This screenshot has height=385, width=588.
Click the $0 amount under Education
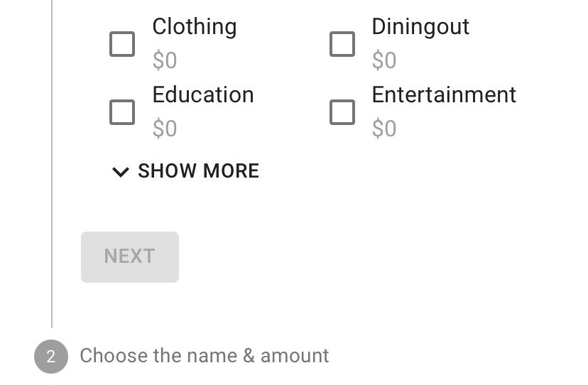165,129
